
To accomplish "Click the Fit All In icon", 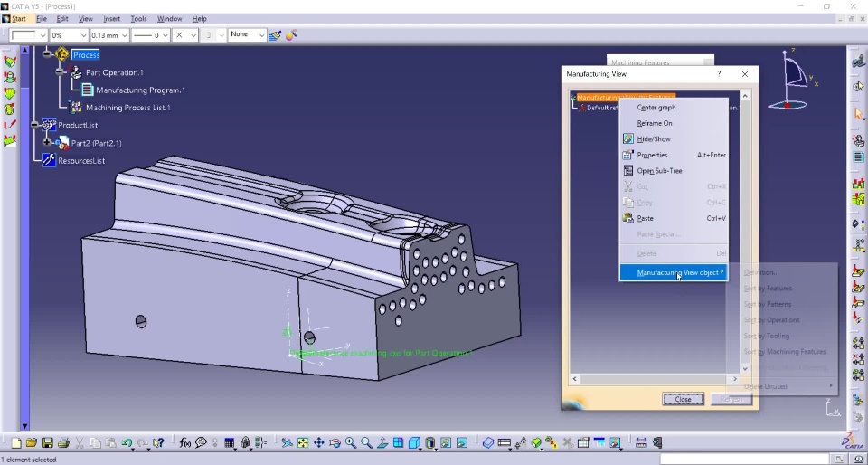I will pos(303,443).
